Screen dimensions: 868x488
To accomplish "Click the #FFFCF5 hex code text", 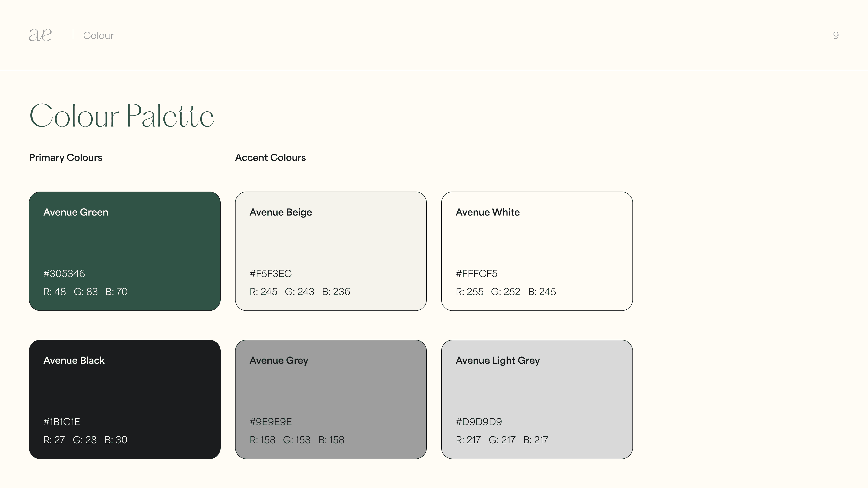I will 476,273.
